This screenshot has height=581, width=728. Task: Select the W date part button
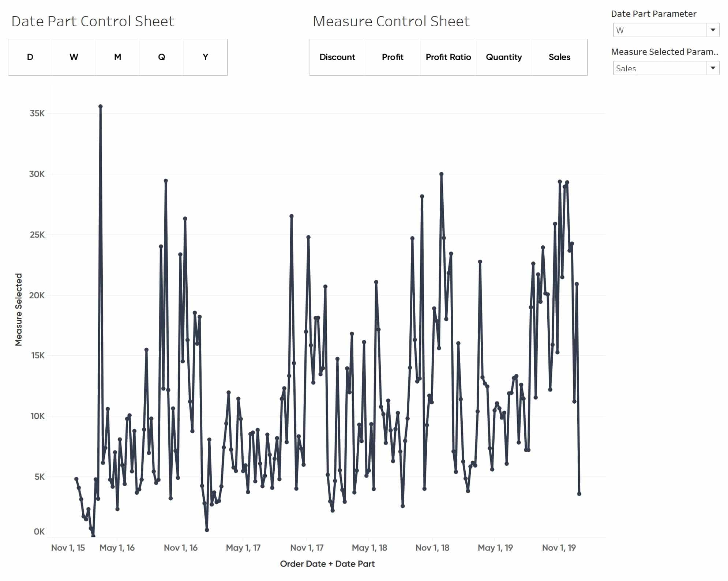74,57
